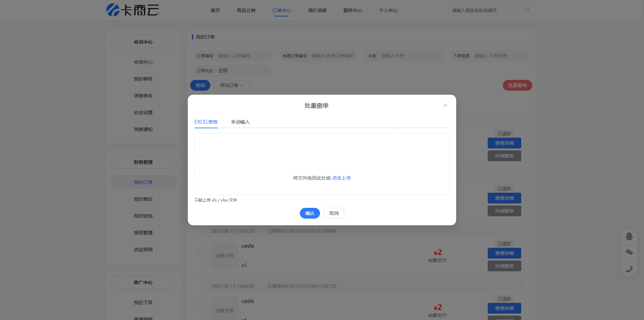644x320 pixels.
Task: Select the EXCEL表格 tab
Action: point(206,122)
